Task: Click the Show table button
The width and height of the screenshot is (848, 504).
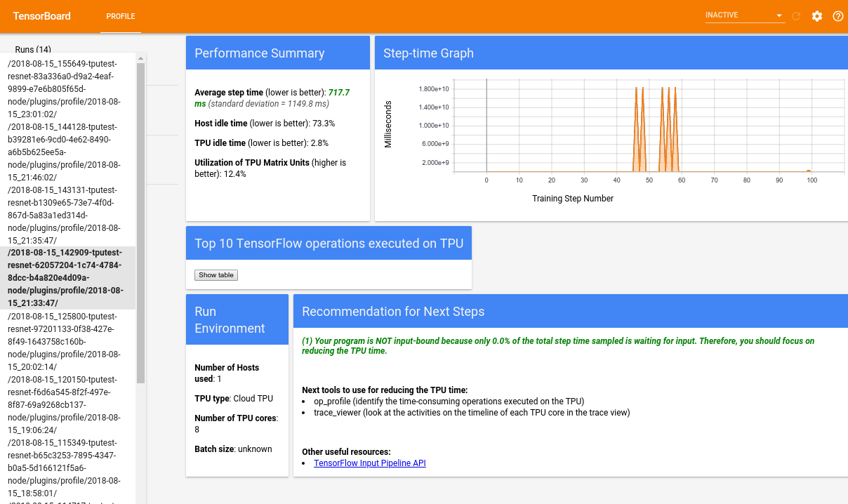Action: (x=216, y=275)
